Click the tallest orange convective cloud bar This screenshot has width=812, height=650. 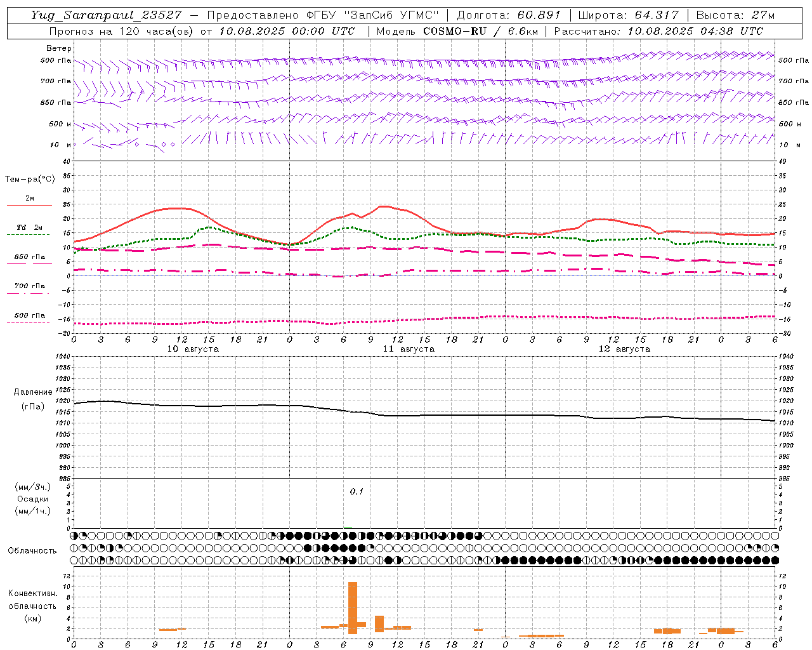353,608
